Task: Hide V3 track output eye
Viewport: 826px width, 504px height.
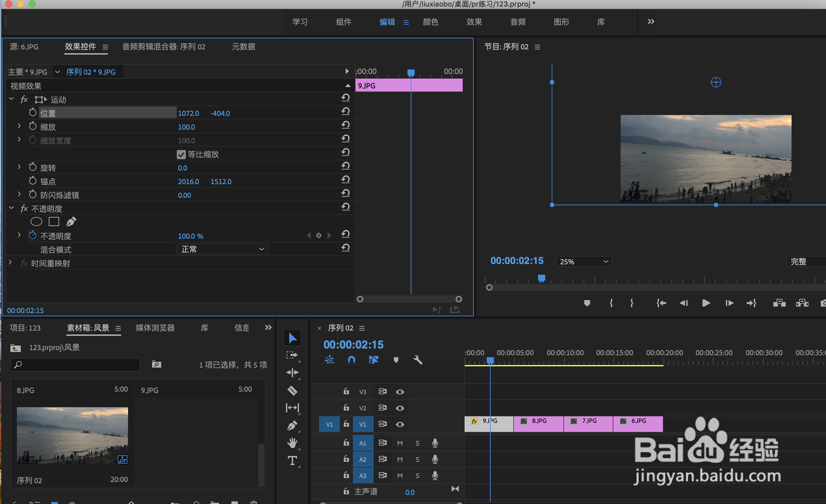Action: (x=400, y=392)
